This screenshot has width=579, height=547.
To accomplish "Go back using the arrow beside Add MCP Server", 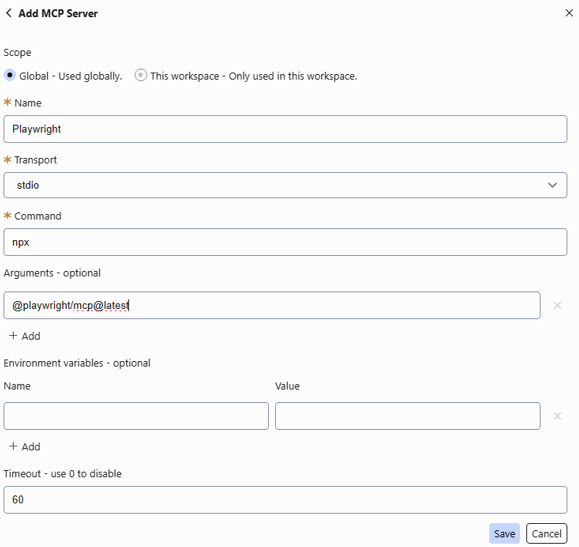I will [9, 13].
